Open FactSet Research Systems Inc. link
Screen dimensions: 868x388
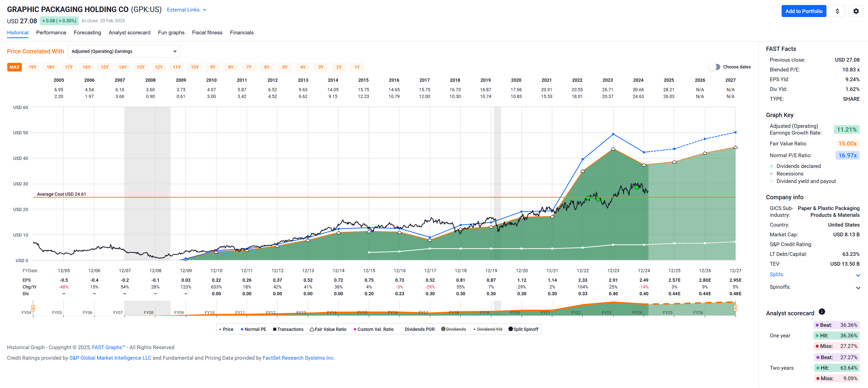pyautogui.click(x=298, y=358)
